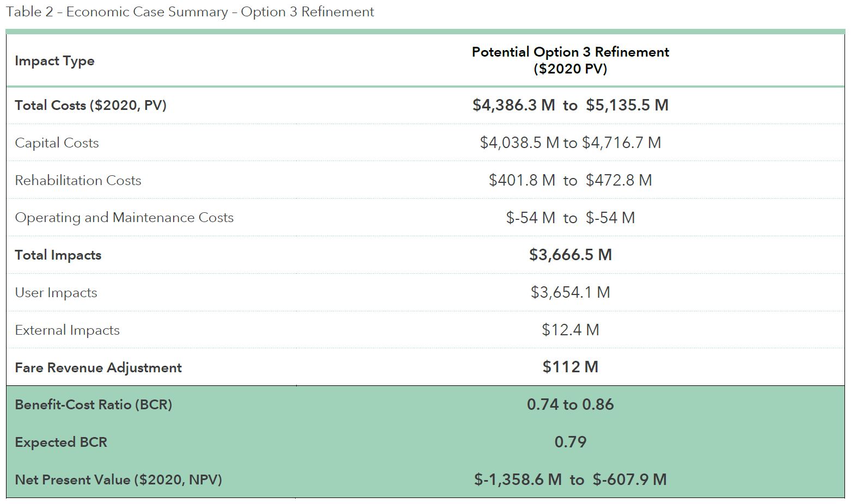Click the capital costs range $4,038.5 M to $4,716.7 M

(570, 143)
